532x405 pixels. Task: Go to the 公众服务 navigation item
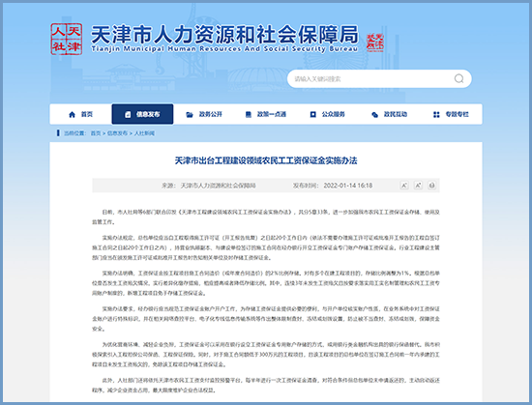(327, 114)
